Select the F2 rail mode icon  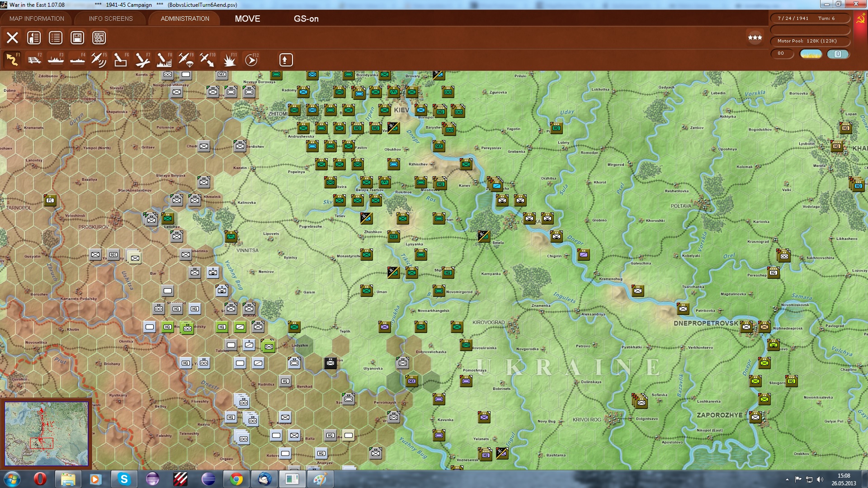[34, 60]
